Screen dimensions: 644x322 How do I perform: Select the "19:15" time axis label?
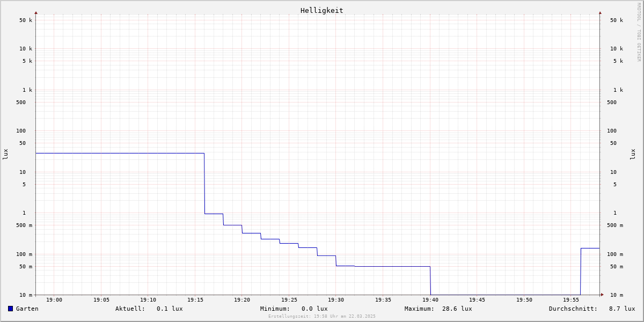coord(195,300)
